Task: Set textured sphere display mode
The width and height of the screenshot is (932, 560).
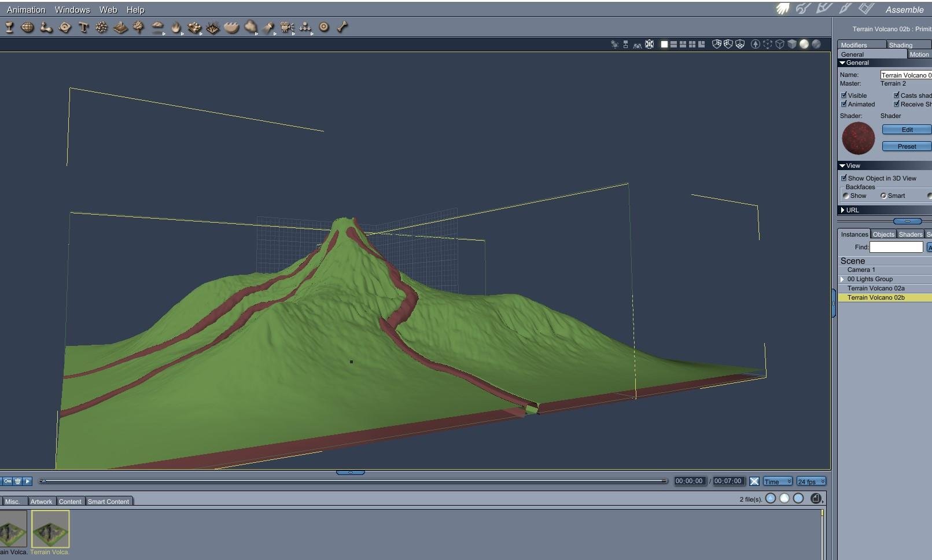Action: tap(816, 44)
